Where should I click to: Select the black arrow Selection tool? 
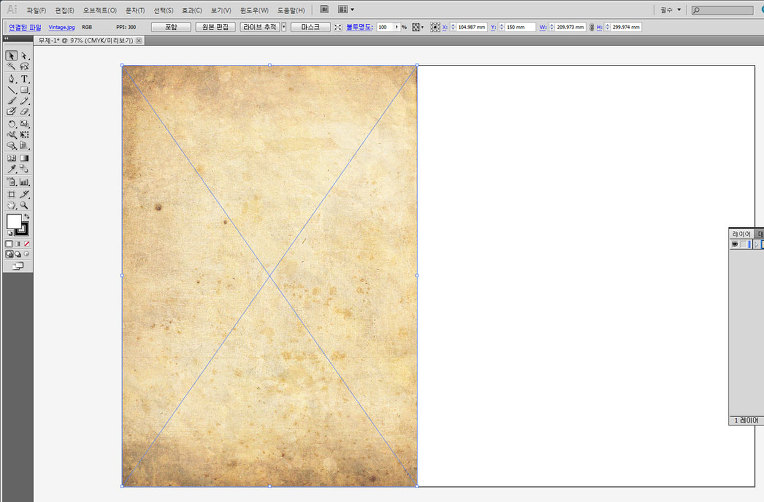12,56
